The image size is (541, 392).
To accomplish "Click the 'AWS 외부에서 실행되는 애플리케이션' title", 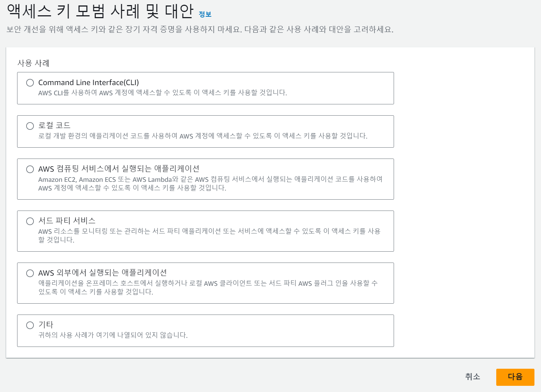I will [103, 273].
